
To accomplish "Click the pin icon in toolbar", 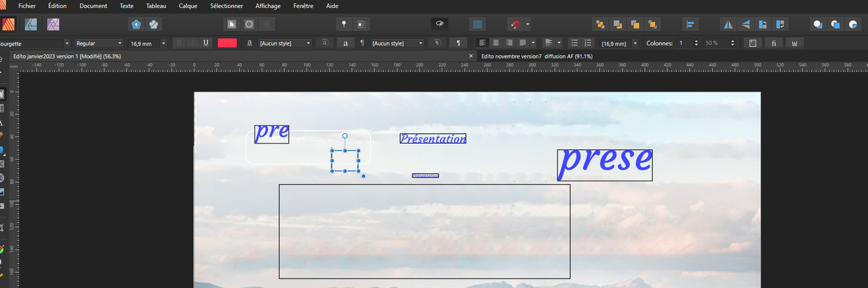I will pos(344,24).
